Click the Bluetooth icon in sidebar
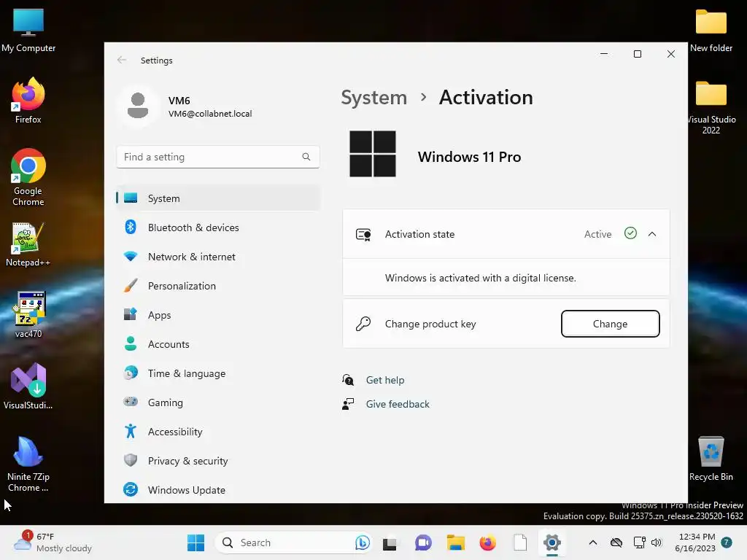 [x=131, y=227]
